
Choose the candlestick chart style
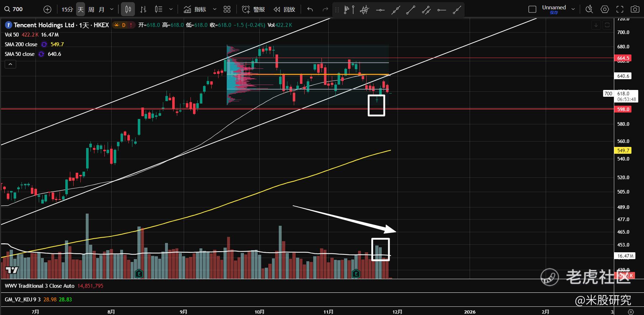(128, 9)
